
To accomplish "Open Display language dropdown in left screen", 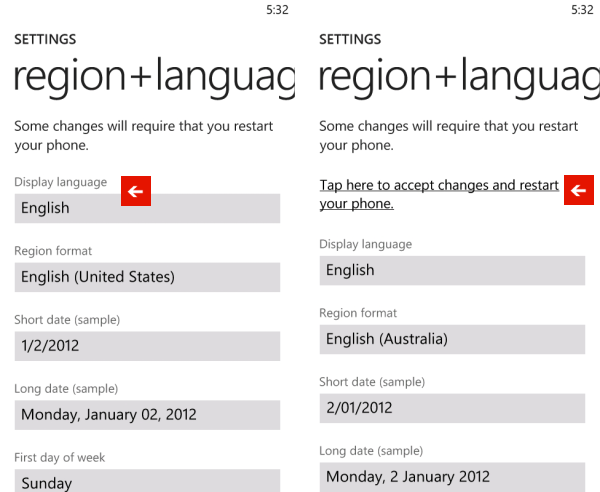I will (147, 209).
